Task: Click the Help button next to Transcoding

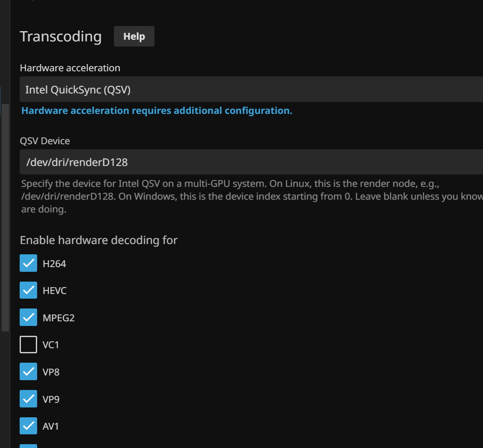Action: click(x=134, y=37)
